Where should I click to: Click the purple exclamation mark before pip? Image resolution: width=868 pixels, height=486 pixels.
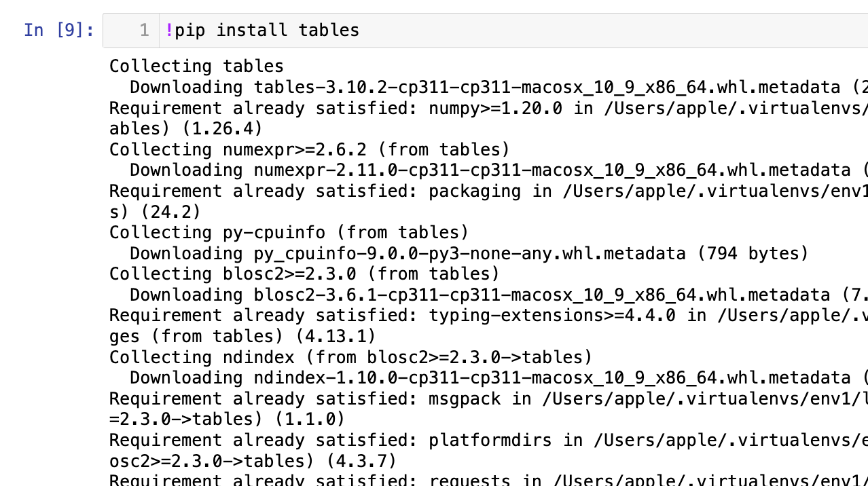(169, 31)
